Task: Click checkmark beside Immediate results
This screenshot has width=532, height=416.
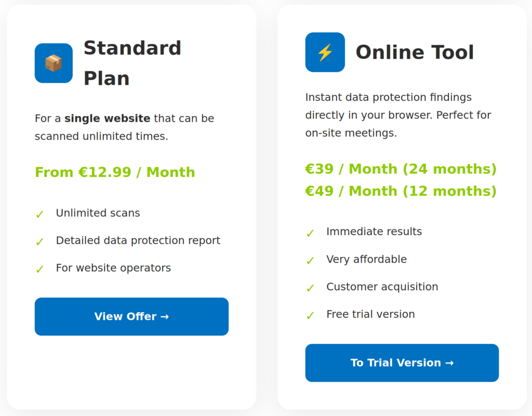Action: click(310, 233)
